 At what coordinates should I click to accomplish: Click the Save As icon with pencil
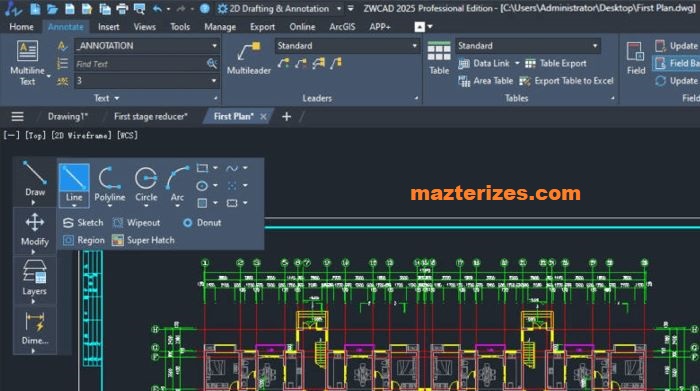coord(87,8)
